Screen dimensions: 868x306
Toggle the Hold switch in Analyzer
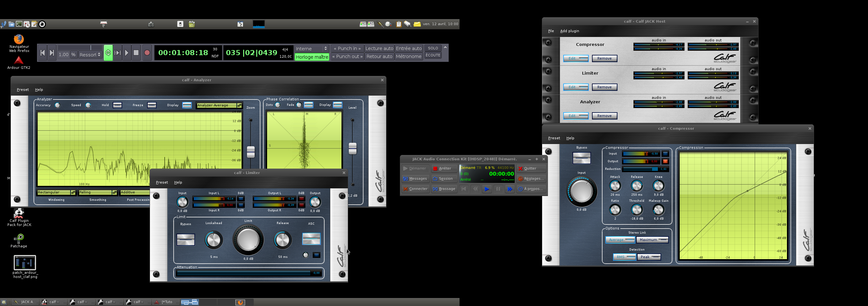pyautogui.click(x=117, y=105)
